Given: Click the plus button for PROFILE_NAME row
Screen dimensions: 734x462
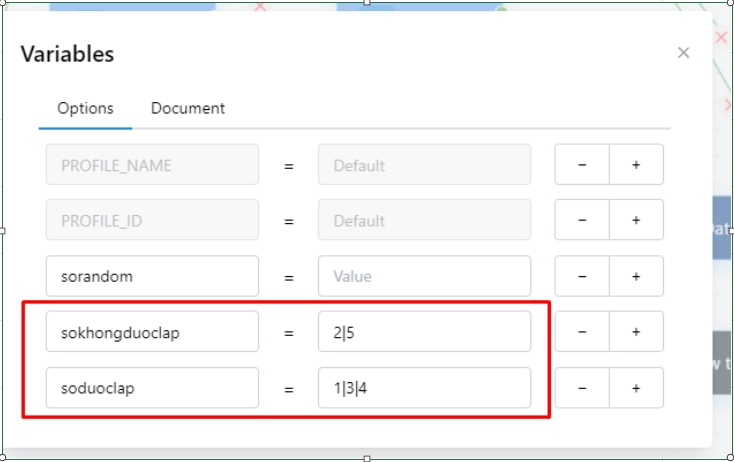Looking at the screenshot, I should (x=636, y=165).
